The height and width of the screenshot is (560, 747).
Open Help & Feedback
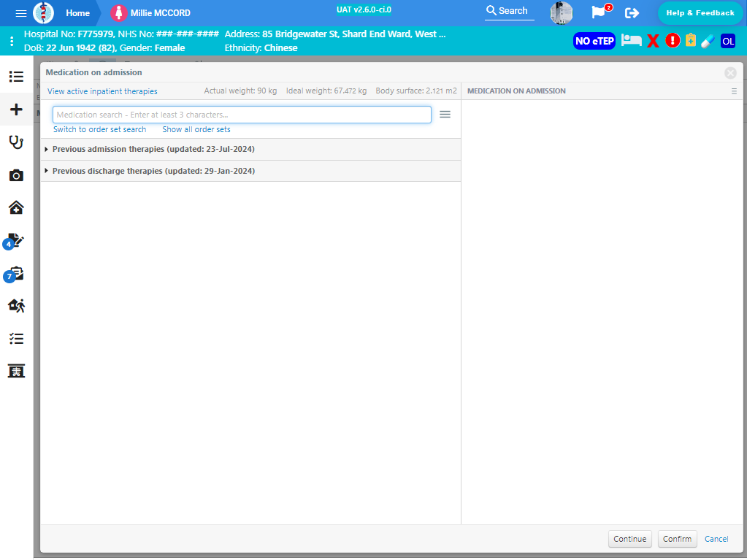coord(700,13)
